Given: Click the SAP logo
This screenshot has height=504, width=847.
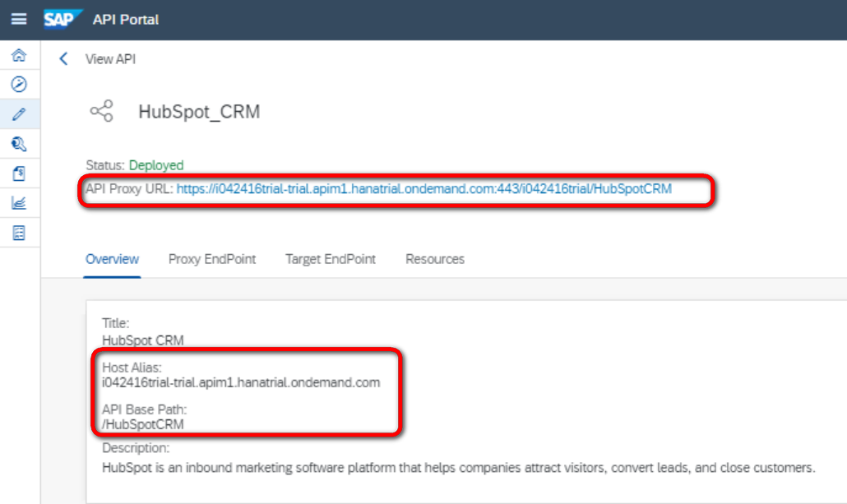Looking at the screenshot, I should tap(62, 19).
